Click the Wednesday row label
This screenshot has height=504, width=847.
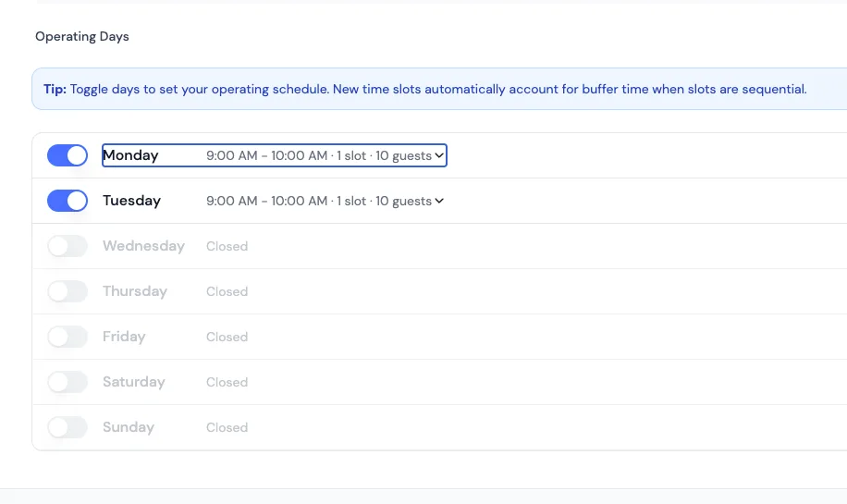pos(143,246)
